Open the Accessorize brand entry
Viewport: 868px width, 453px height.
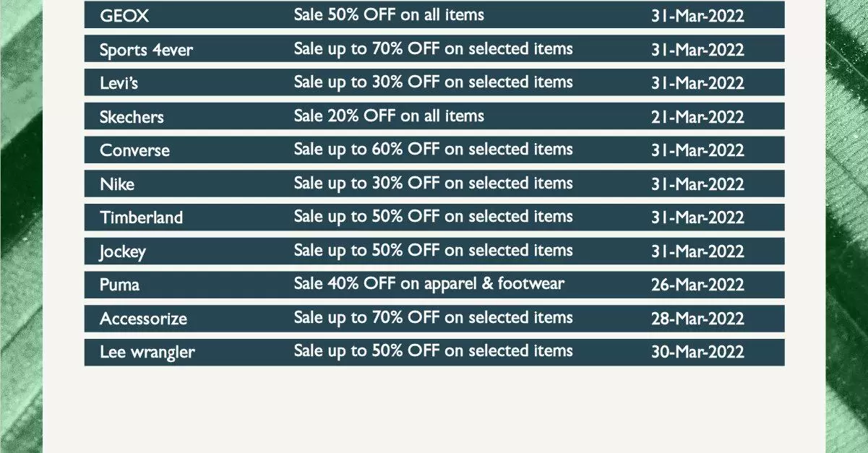(144, 319)
